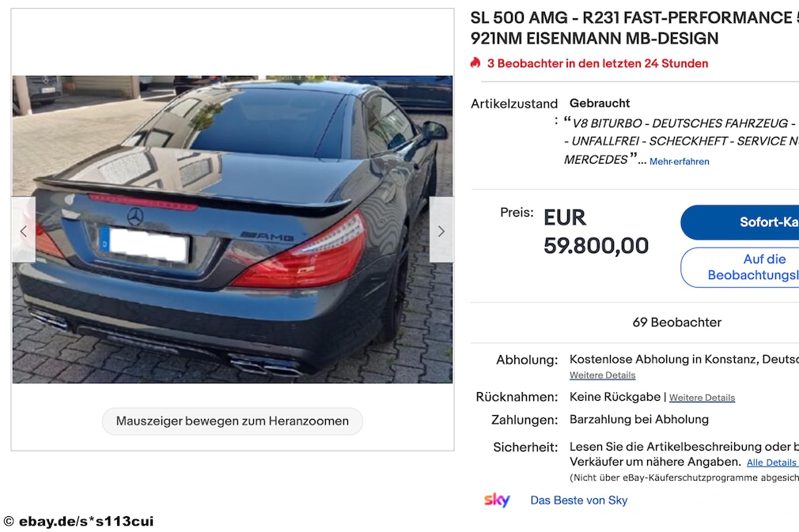Click the red flame watchers icon
This screenshot has height=532, width=799.
[475, 63]
